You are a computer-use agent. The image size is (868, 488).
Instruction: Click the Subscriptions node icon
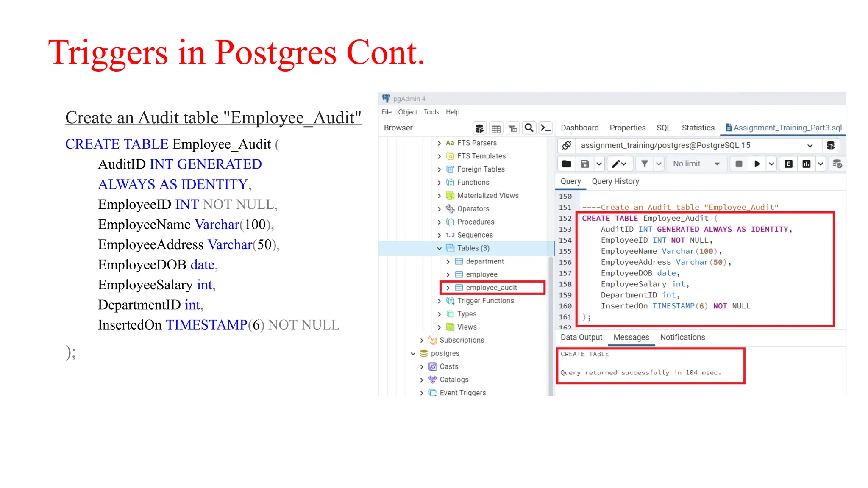click(433, 340)
